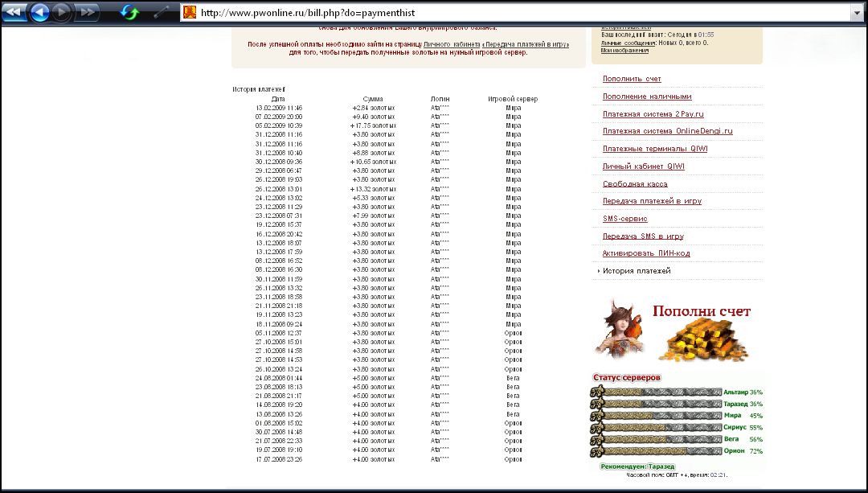Click the Статус серверов heading
868x493 pixels.
coord(627,378)
